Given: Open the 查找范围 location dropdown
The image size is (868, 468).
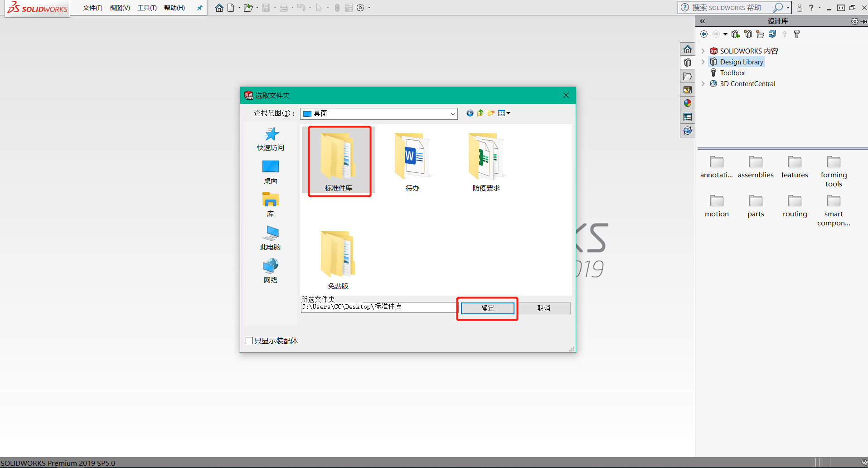Looking at the screenshot, I should click(x=452, y=113).
